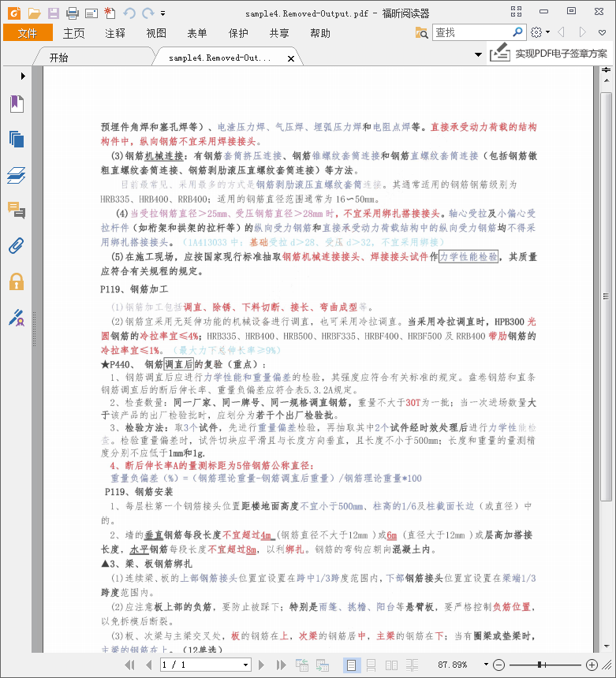Click the vertical scrollbar down arrow
This screenshot has height=678, width=616.
606,646
